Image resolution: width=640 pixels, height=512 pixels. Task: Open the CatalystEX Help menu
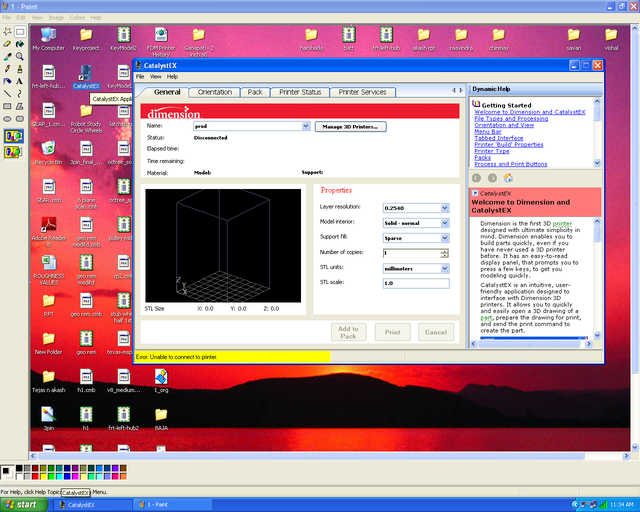point(172,76)
